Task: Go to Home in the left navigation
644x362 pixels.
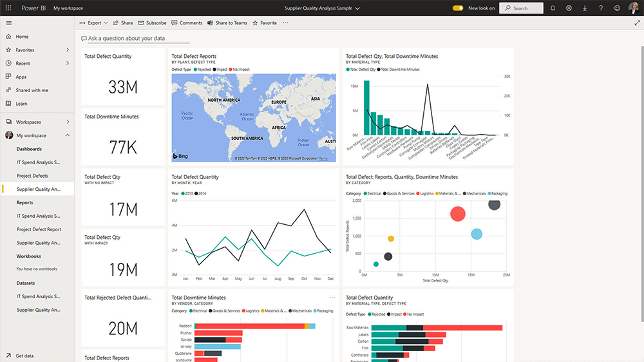Action: [22, 37]
